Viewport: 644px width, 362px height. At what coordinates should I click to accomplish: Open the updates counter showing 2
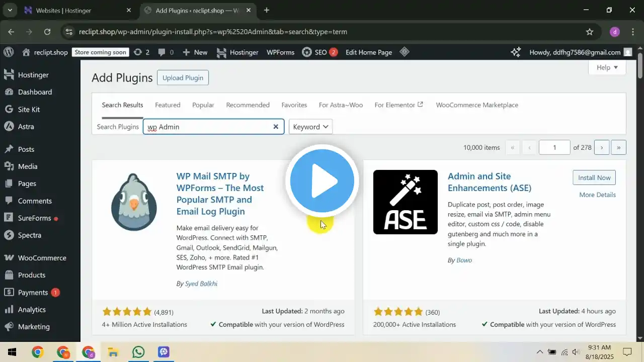click(141, 52)
